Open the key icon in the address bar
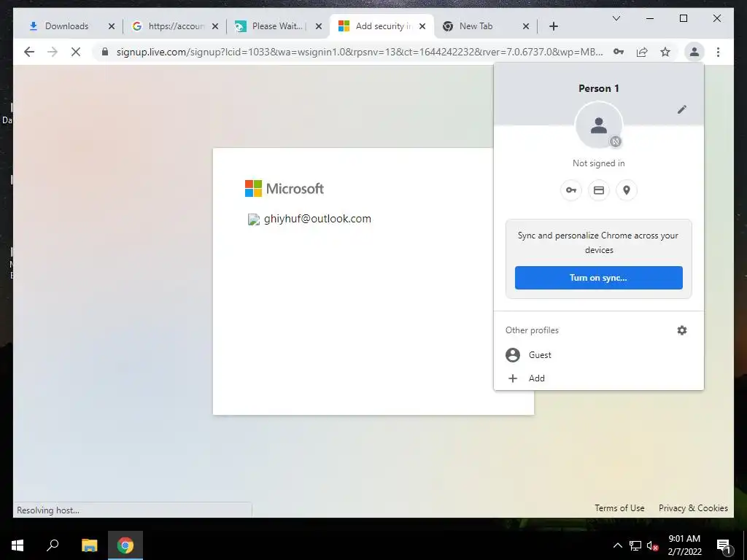This screenshot has height=560, width=747. tap(619, 52)
